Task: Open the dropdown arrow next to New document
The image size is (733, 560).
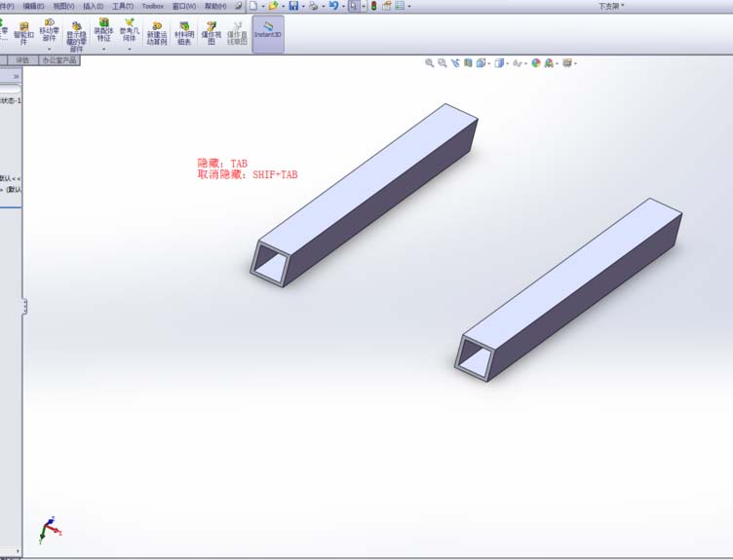Action: (x=263, y=6)
